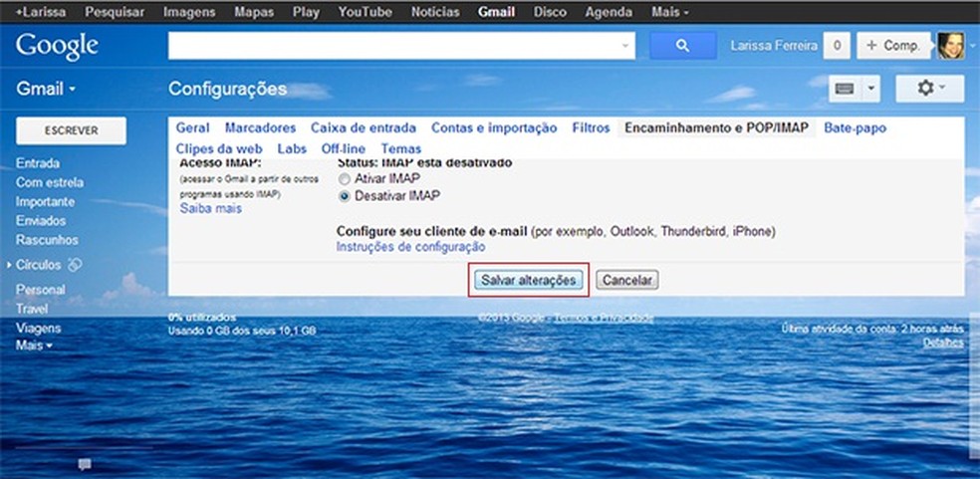Select the Desativar IMAP radio button

pyautogui.click(x=344, y=196)
